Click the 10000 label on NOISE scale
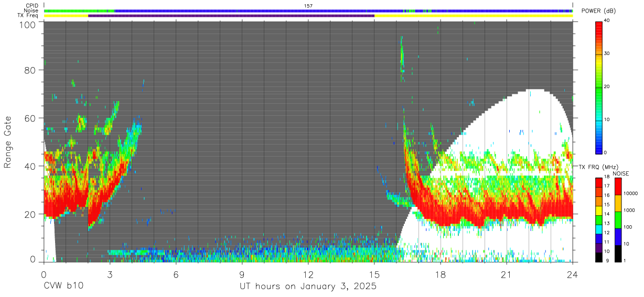The height and width of the screenshot is (297, 644). pos(631,192)
